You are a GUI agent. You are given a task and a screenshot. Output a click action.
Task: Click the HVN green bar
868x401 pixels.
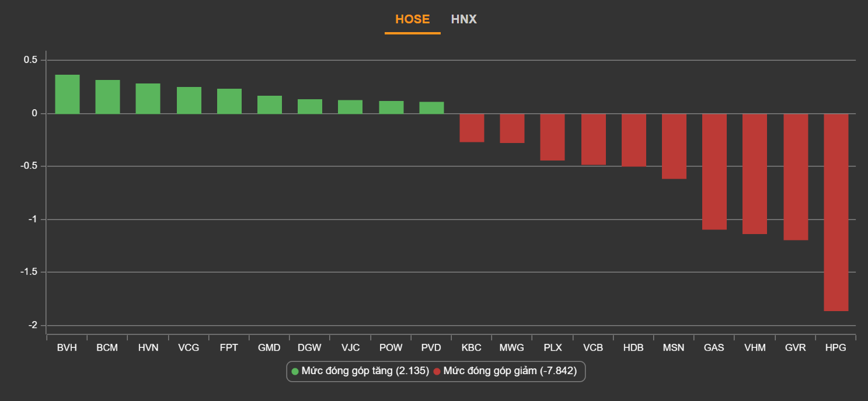(x=148, y=99)
